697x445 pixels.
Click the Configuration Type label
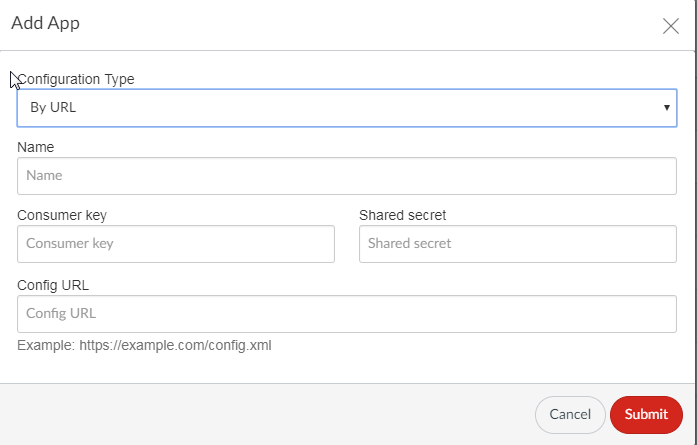(x=76, y=79)
